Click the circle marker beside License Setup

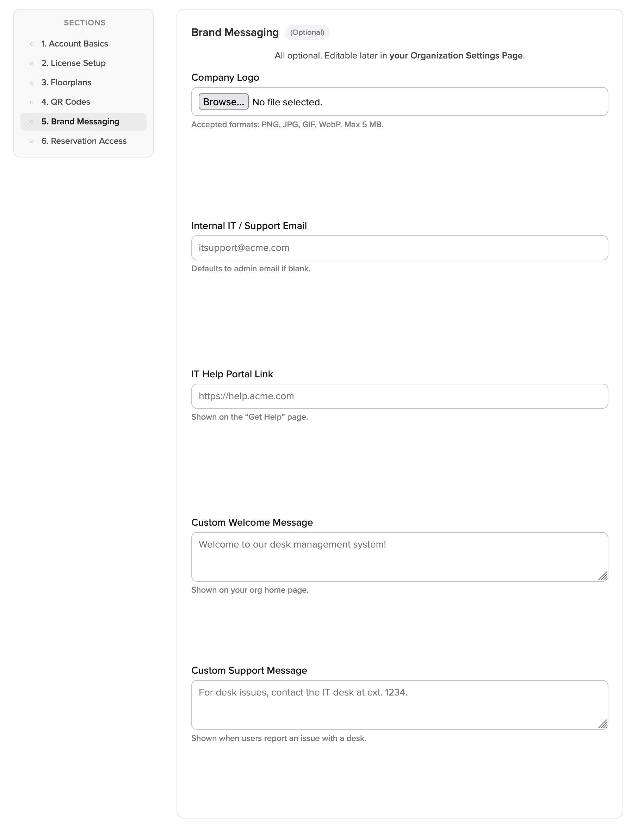coord(31,63)
